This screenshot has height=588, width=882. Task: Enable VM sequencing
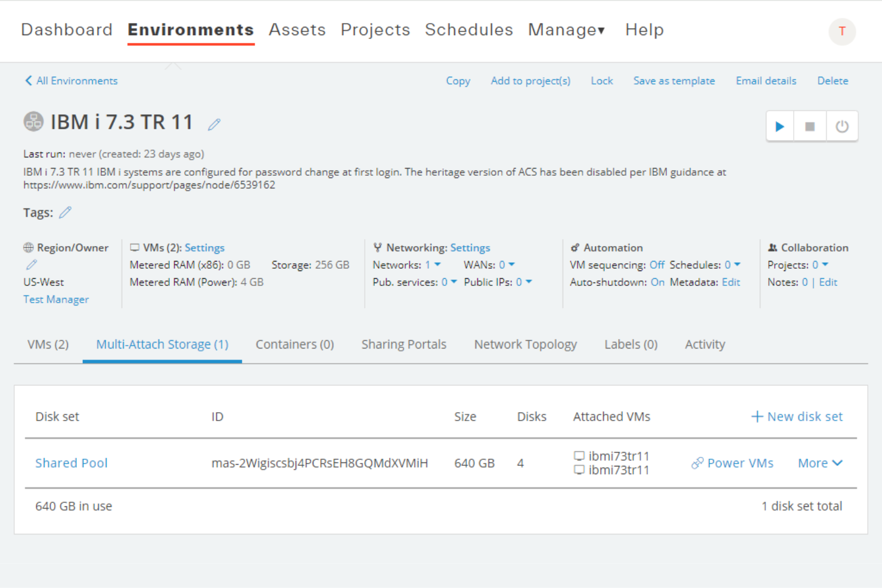pos(657,265)
